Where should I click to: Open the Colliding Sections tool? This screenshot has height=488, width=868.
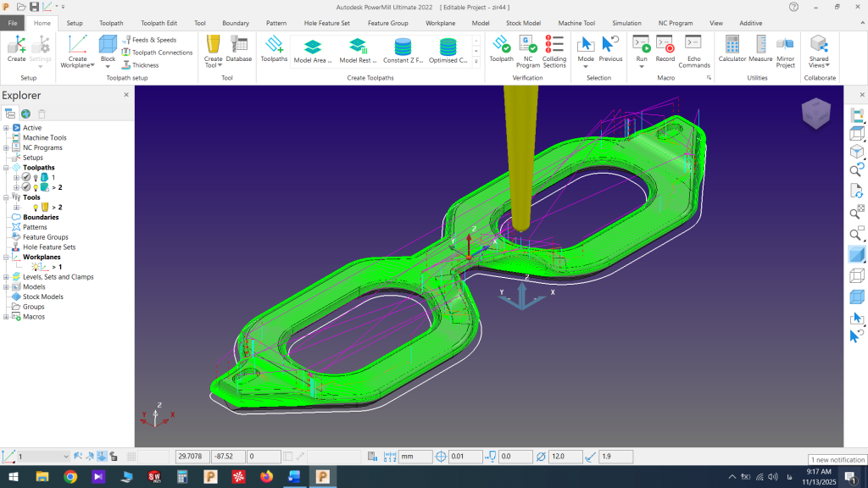(554, 52)
